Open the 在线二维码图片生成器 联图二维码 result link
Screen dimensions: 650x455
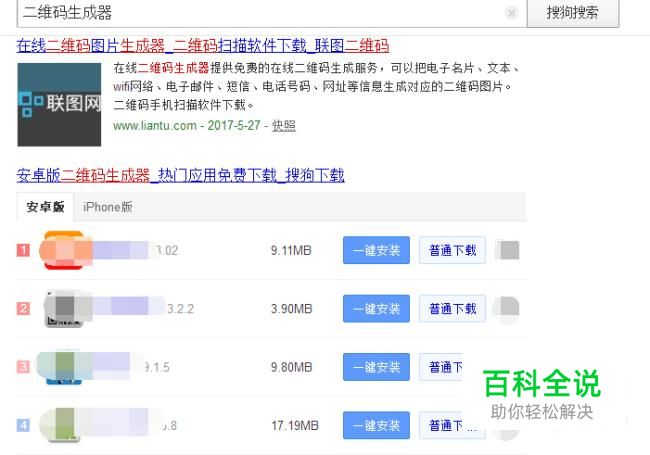tap(203, 45)
